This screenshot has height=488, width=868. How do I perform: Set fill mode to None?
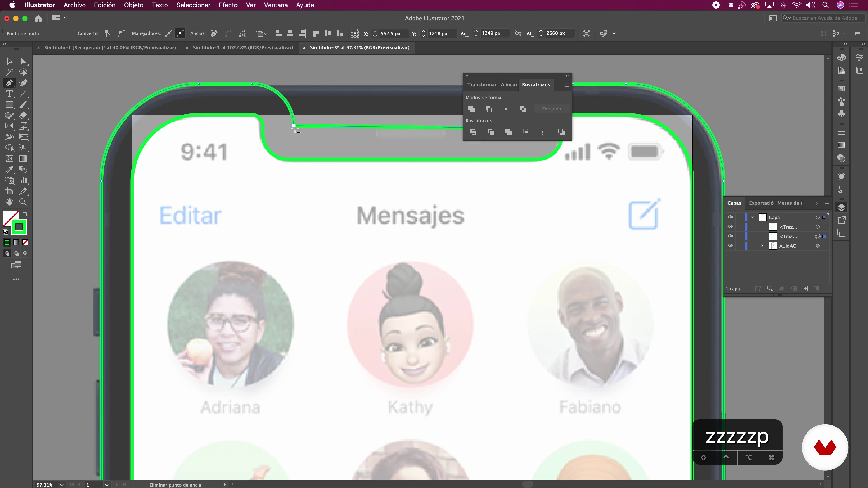(25, 242)
